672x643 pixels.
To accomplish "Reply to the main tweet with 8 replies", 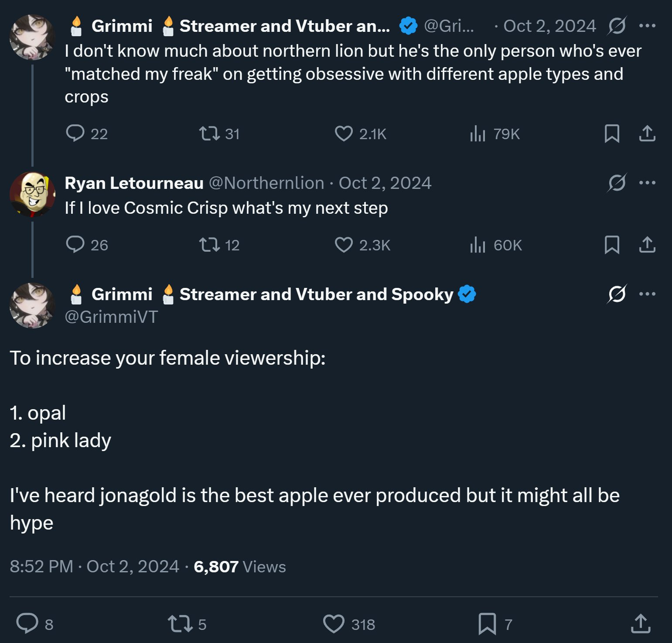I will tap(27, 623).
